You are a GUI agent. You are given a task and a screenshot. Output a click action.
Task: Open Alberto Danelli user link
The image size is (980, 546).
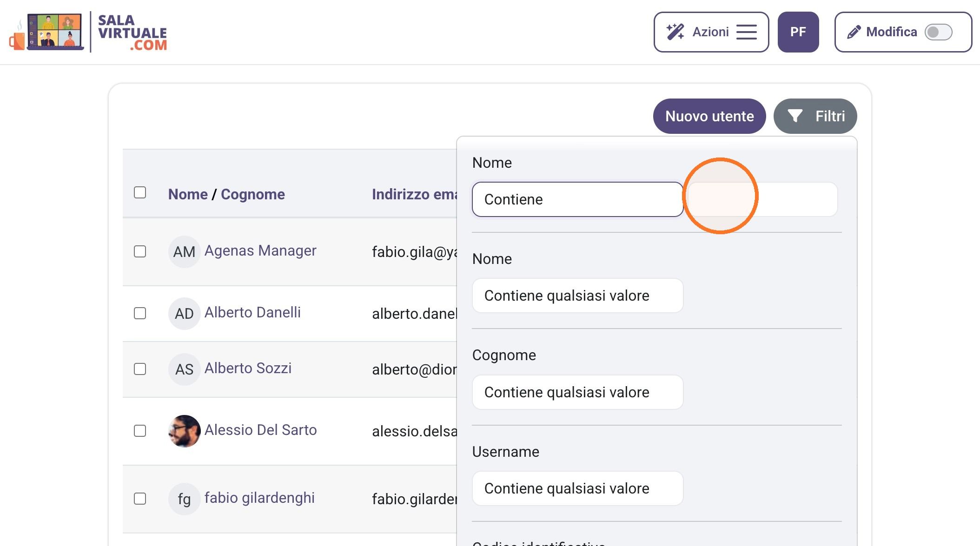tap(252, 313)
